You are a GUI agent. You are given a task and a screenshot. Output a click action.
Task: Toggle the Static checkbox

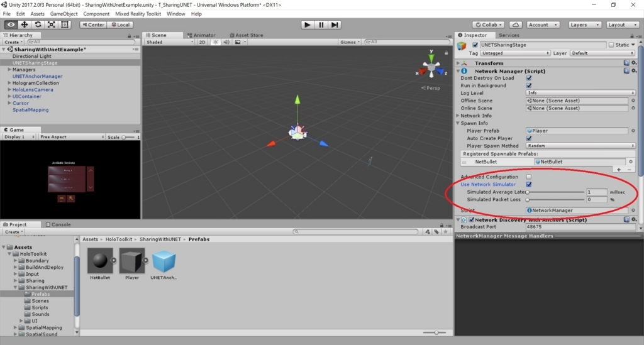611,45
